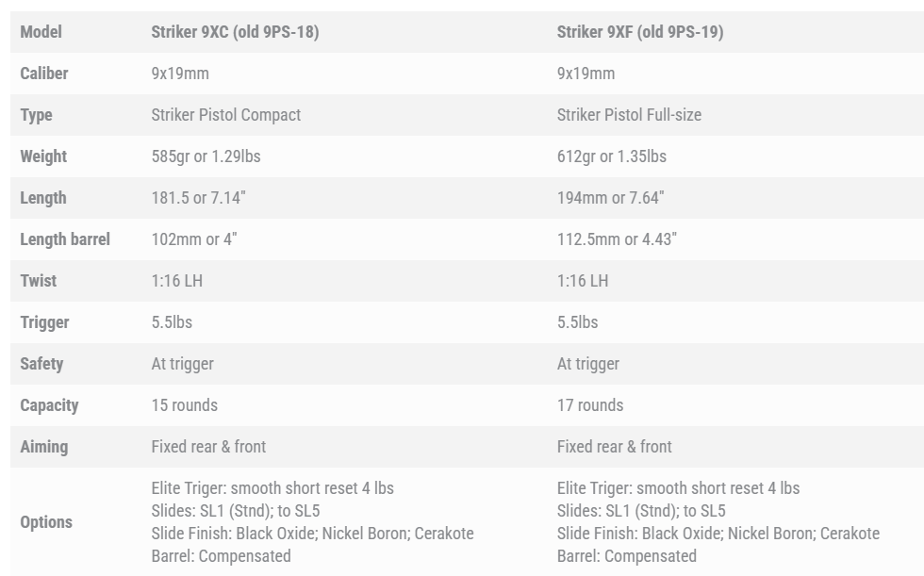This screenshot has height=576, width=924.
Task: Select the 17 rounds capacity value
Action: [x=590, y=405]
